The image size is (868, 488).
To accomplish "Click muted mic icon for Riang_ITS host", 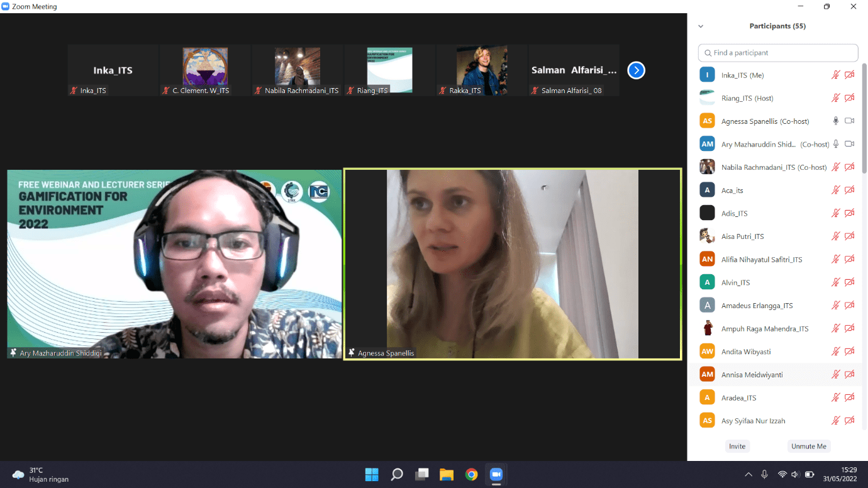I will pos(836,98).
